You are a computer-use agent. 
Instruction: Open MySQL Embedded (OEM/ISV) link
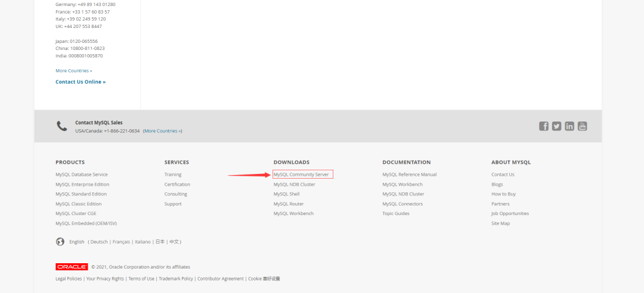pos(86,223)
